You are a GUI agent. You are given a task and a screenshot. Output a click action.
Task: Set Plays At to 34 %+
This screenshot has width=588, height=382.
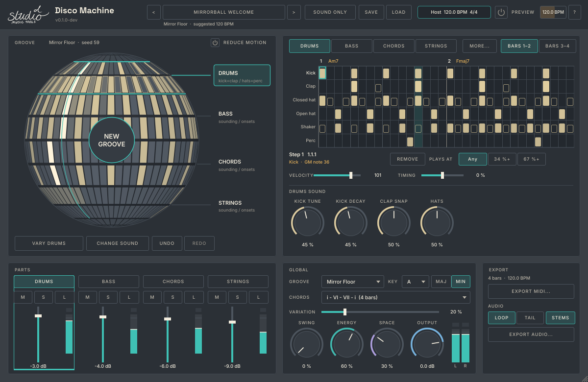[x=502, y=159]
